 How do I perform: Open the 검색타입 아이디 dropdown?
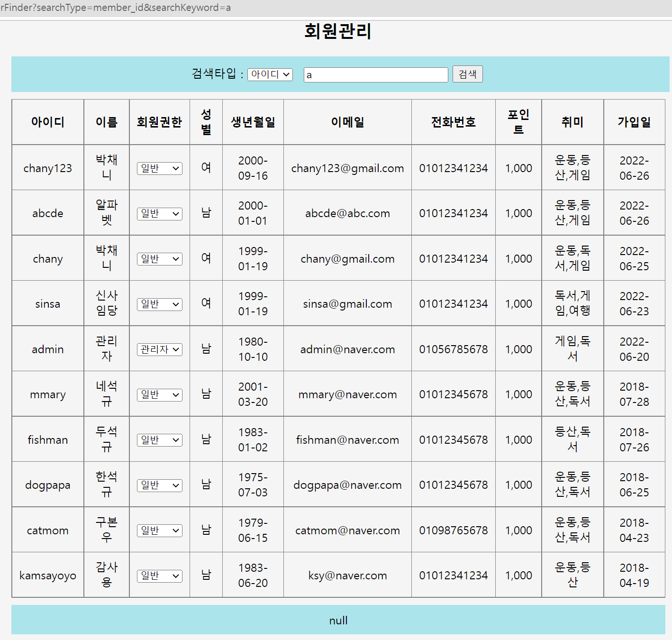[x=270, y=74]
